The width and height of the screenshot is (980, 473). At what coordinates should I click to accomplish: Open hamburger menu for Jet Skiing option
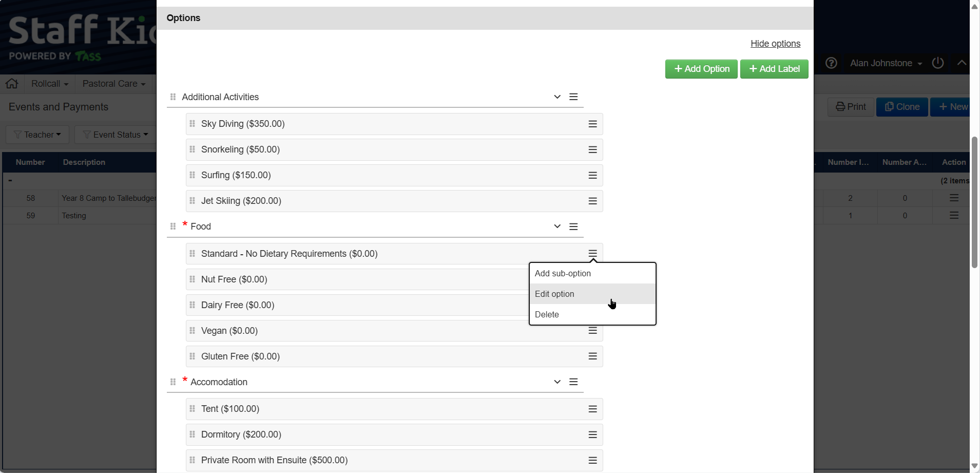coord(592,201)
